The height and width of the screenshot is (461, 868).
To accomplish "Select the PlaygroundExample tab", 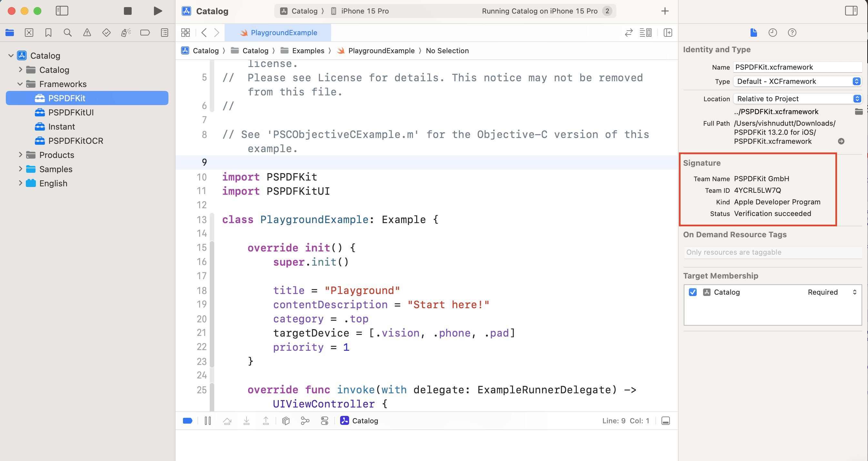I will [x=283, y=33].
